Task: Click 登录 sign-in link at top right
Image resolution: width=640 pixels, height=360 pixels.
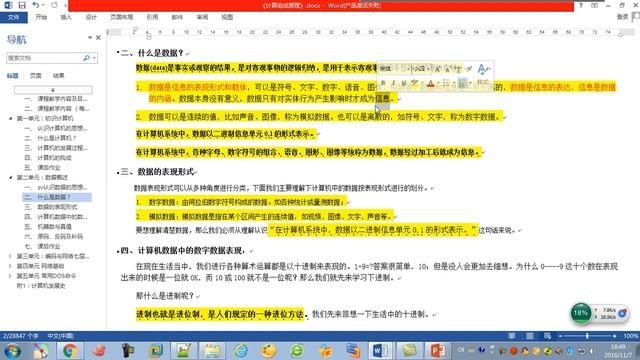Action: pyautogui.click(x=622, y=17)
